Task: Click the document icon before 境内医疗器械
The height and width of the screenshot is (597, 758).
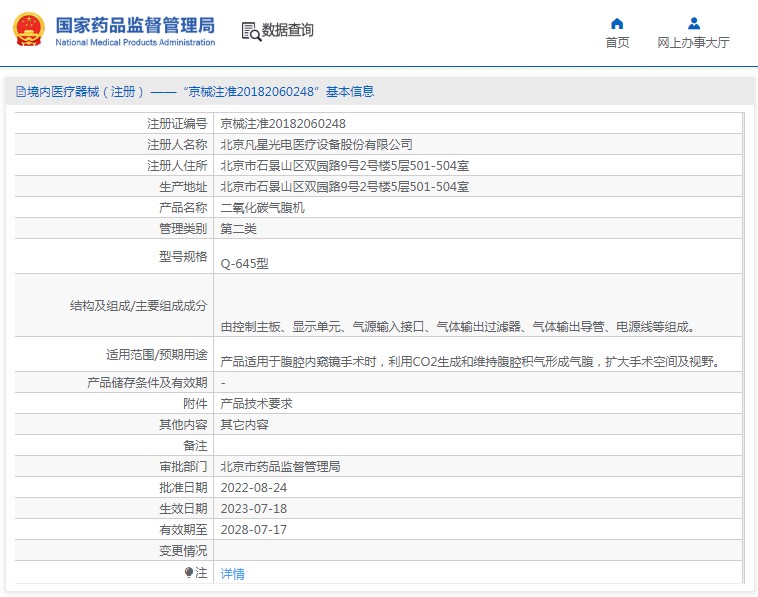Action: tap(21, 91)
